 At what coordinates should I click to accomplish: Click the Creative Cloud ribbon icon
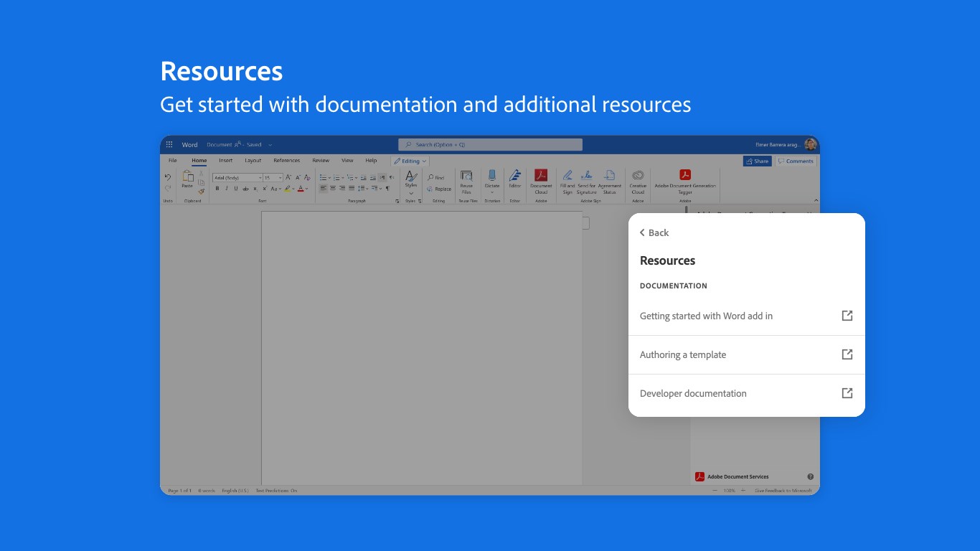[638, 176]
